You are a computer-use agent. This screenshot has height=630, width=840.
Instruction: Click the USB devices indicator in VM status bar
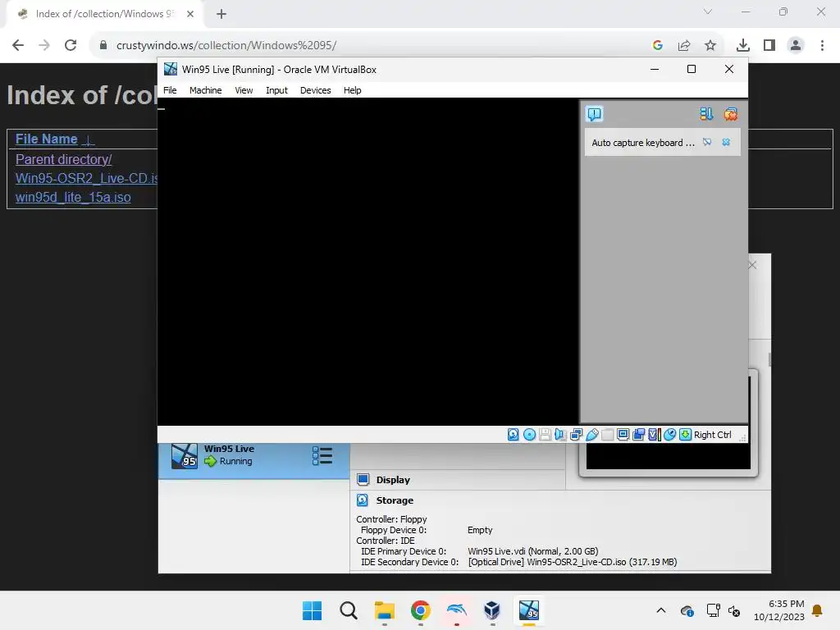pos(592,435)
